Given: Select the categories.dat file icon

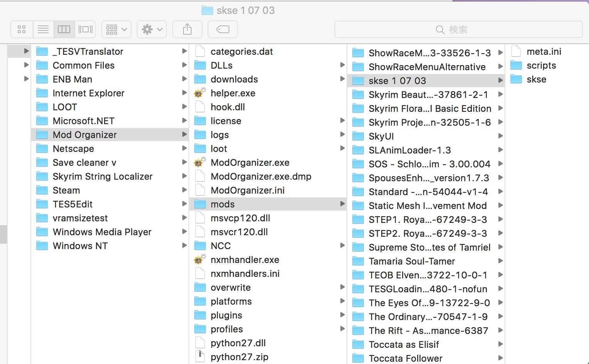Looking at the screenshot, I should 200,51.
